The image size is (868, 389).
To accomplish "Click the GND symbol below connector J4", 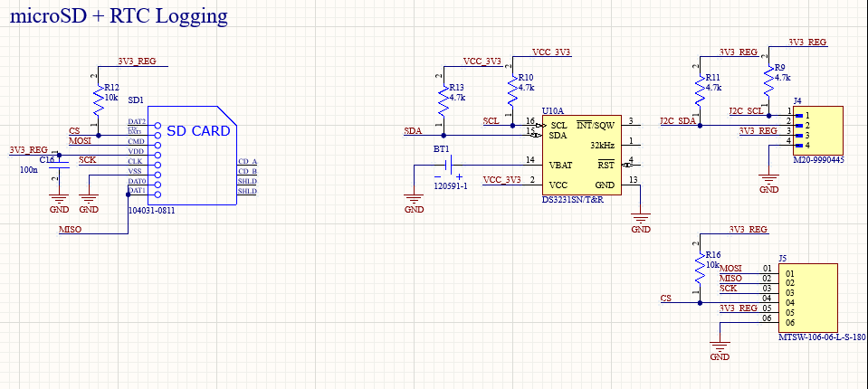I will [x=769, y=183].
